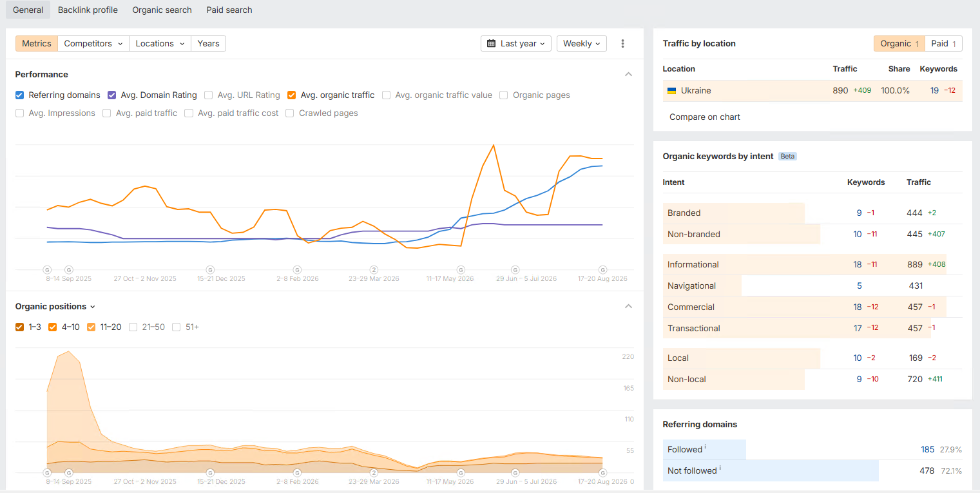Switch to the Backlink profile tab
This screenshot has height=493, width=980.
click(x=88, y=10)
